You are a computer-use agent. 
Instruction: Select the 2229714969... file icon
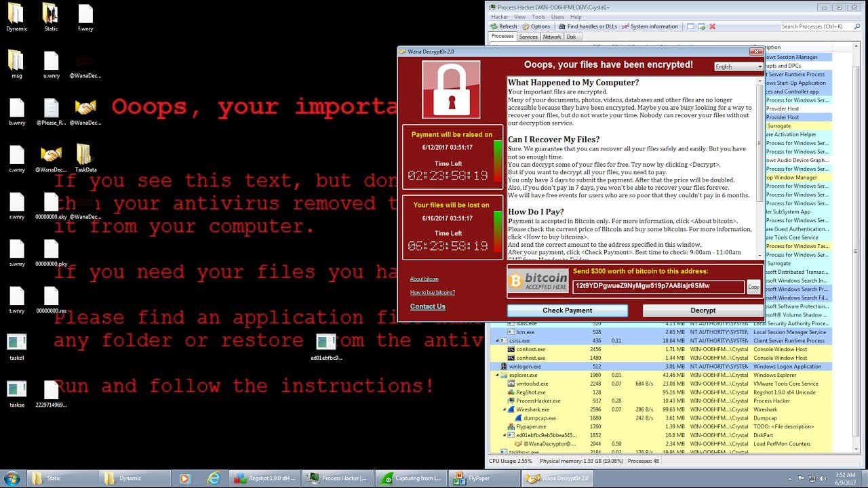click(x=51, y=394)
